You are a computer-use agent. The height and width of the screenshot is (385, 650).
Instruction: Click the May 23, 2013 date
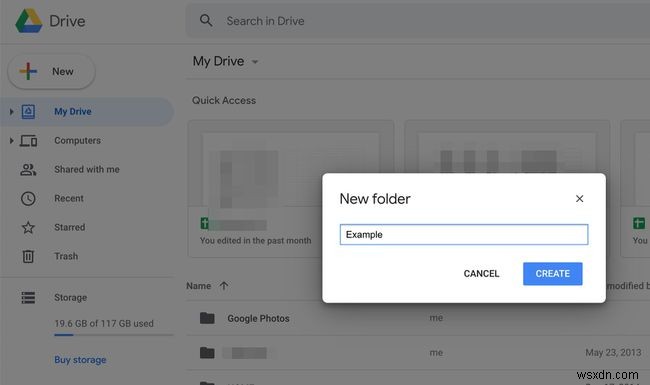pos(613,353)
